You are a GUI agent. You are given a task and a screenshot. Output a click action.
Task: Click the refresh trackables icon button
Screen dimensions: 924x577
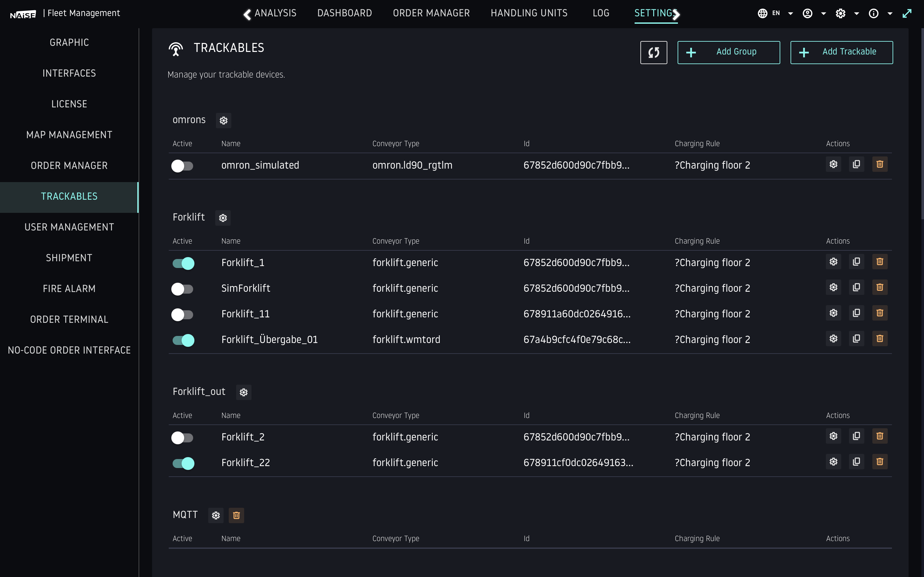point(653,52)
